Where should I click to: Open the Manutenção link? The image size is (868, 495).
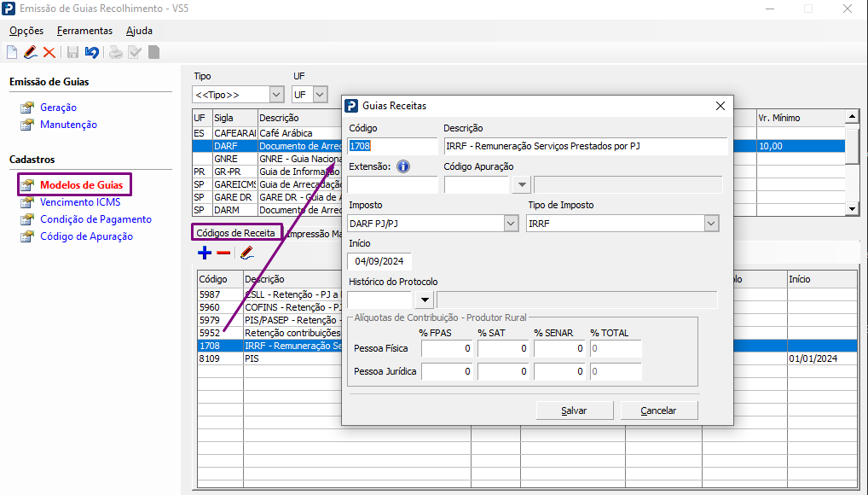[69, 125]
